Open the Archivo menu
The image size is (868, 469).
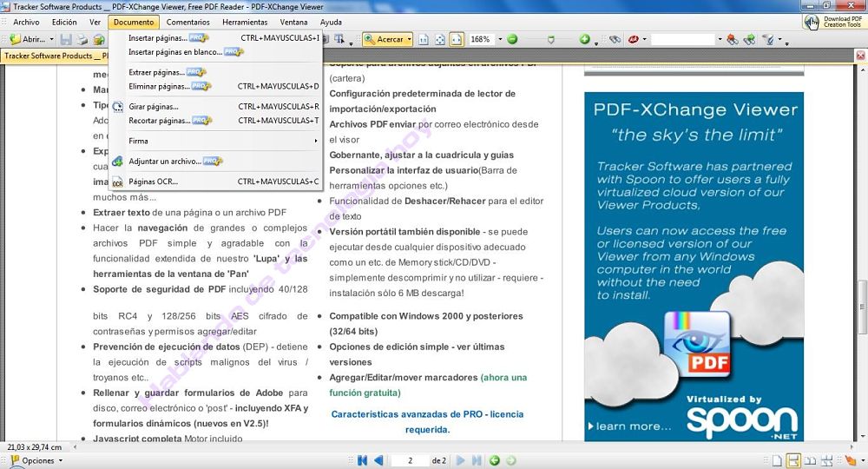pyautogui.click(x=26, y=23)
